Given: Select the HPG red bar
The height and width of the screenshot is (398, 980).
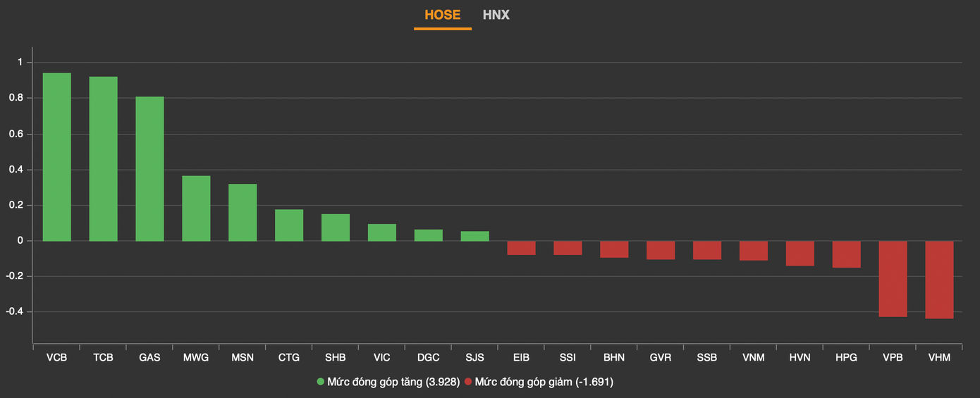Looking at the screenshot, I should (x=846, y=254).
